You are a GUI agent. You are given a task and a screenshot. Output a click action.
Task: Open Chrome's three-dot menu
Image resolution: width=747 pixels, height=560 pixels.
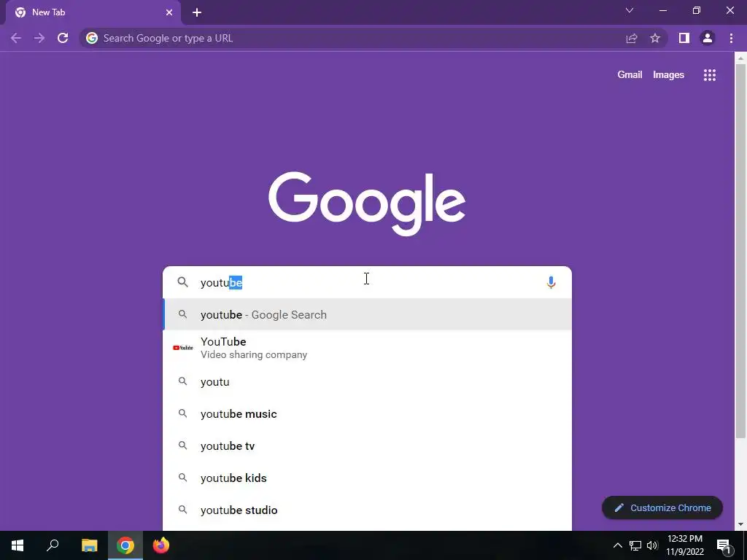[731, 38]
